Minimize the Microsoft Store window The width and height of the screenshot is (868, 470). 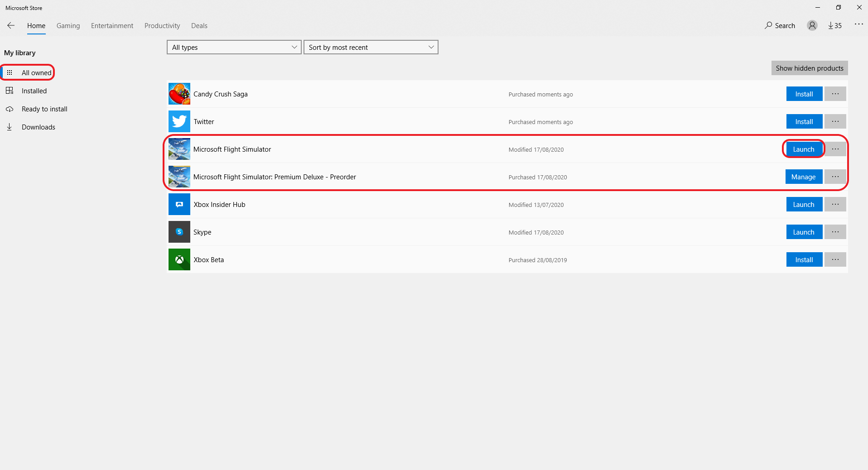click(x=818, y=8)
